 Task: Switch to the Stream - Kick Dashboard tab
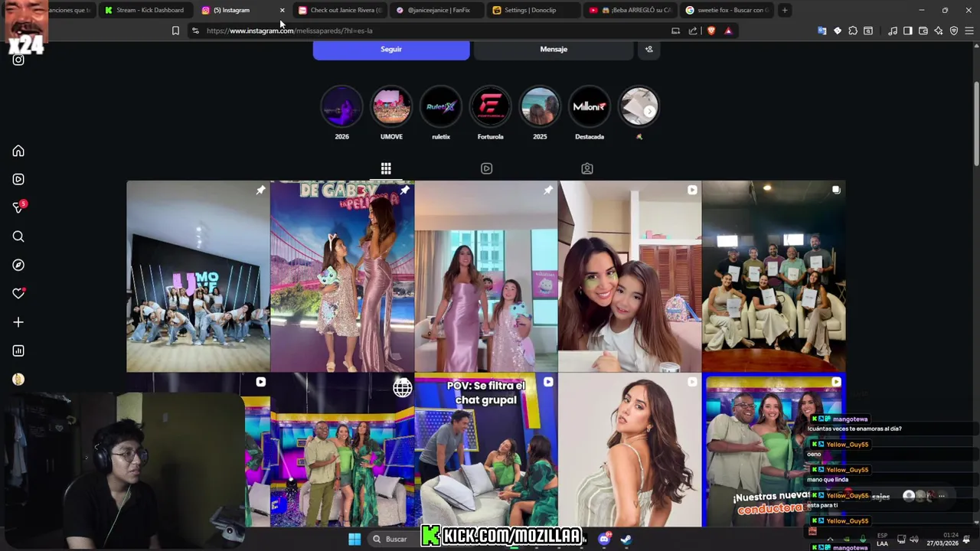point(145,10)
